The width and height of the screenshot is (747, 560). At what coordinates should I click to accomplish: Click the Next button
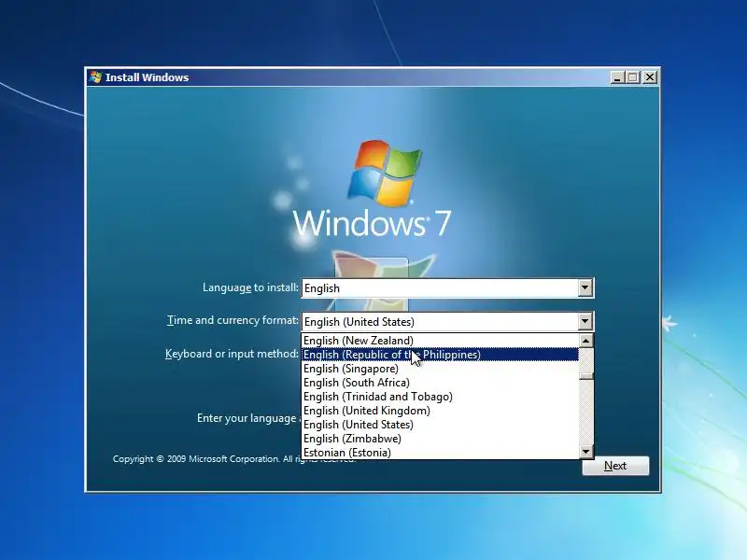pyautogui.click(x=615, y=466)
